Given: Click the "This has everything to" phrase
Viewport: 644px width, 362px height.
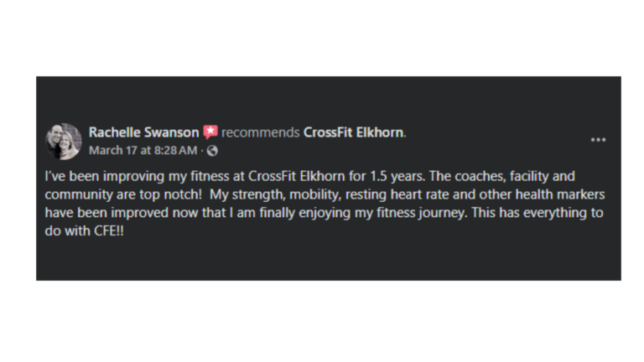Looking at the screenshot, I should (x=538, y=213).
